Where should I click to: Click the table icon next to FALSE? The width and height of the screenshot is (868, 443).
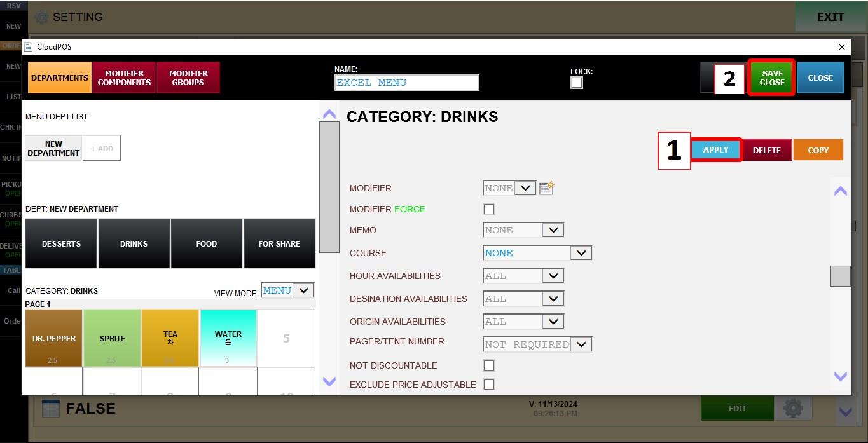(x=50, y=409)
